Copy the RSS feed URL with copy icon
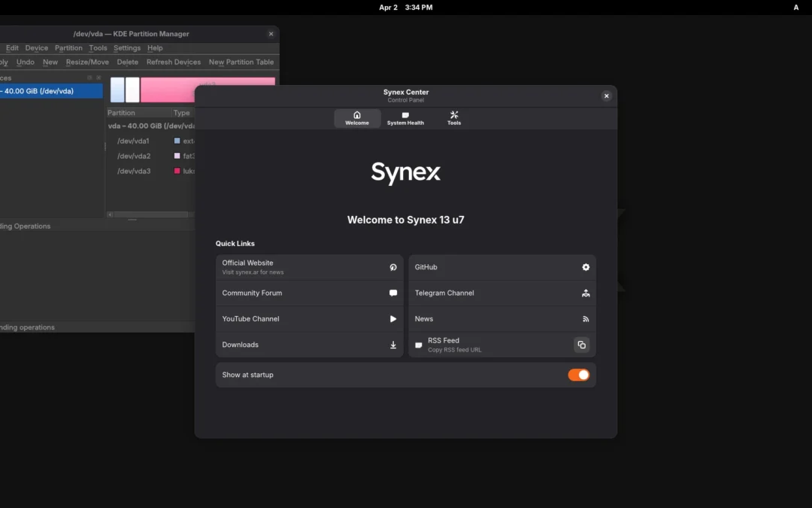The width and height of the screenshot is (812, 508). [x=581, y=345]
